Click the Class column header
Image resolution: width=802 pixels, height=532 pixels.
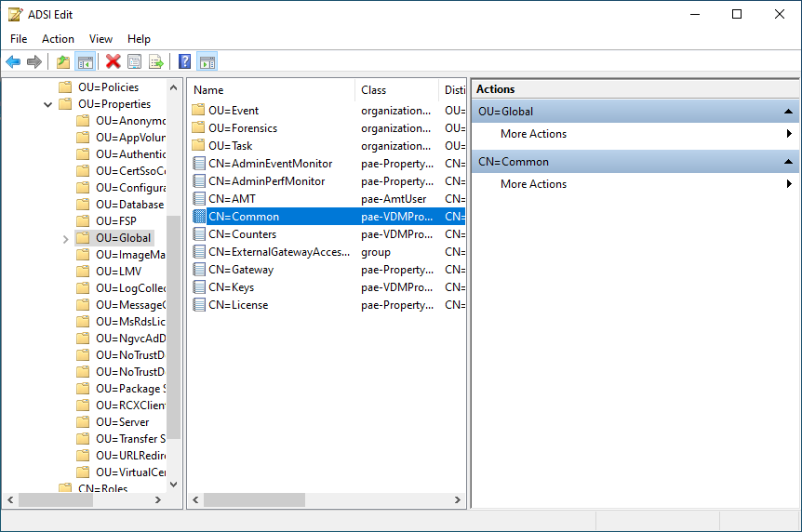pos(395,90)
